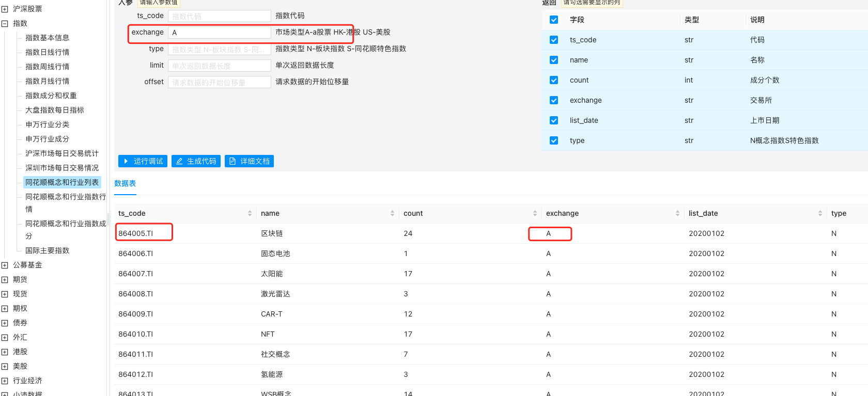
Task: Sort by name column arrows
Action: (392, 213)
